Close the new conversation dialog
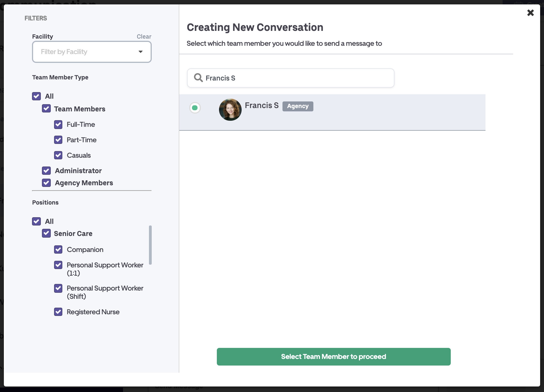Image resolution: width=544 pixels, height=392 pixels. point(530,13)
